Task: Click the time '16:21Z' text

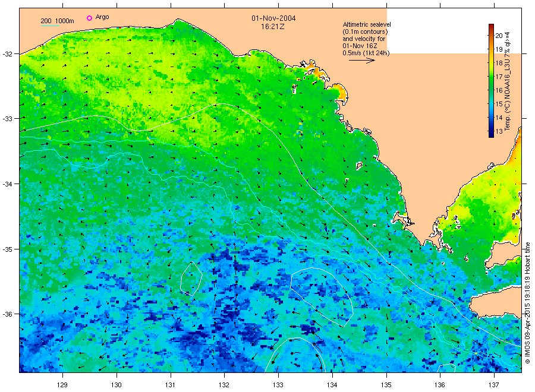Action: click(273, 27)
